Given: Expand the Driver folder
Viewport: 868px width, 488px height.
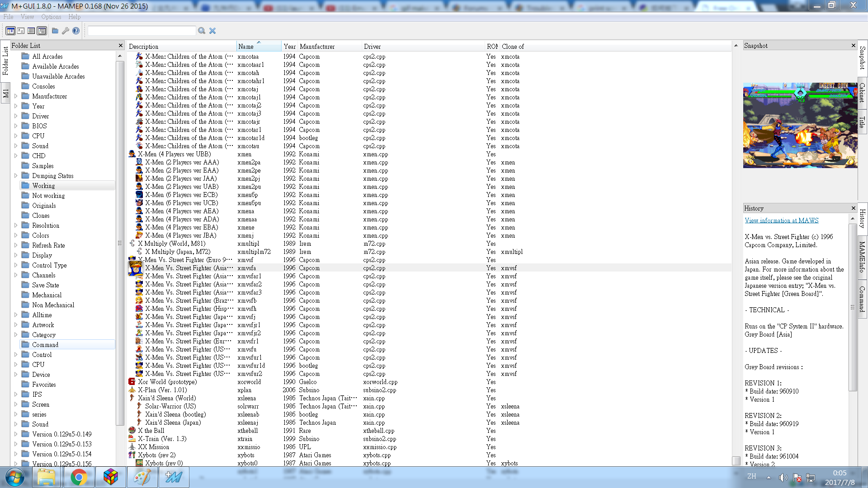Looking at the screenshot, I should tap(16, 116).
